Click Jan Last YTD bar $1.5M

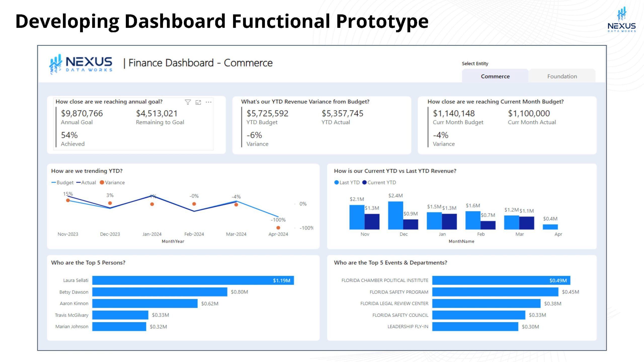pos(434,221)
